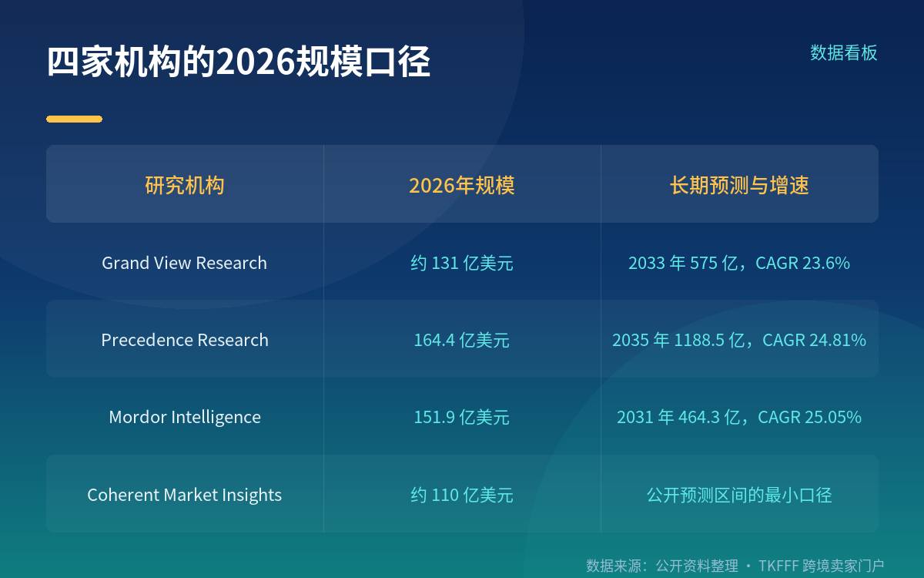Screen dimensions: 924x578
Task: Click 2031 年 464.3 亿，CAGR 25.05% cell
Action: coord(739,417)
